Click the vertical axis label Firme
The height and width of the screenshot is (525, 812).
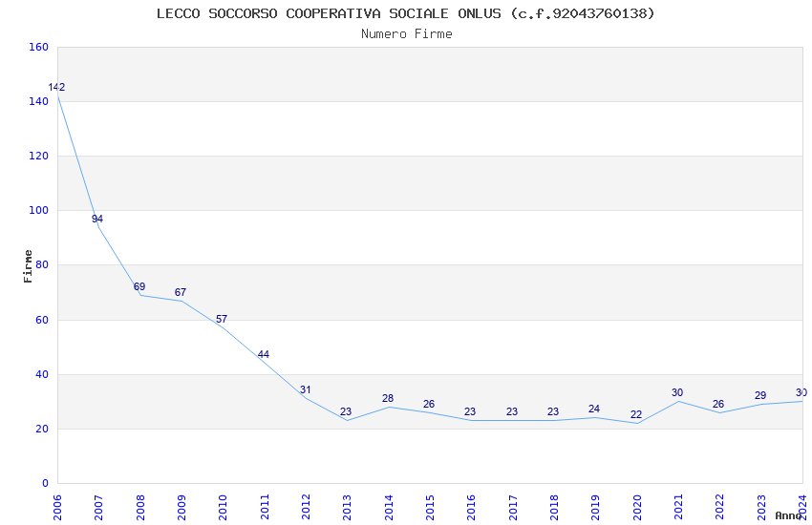point(28,266)
